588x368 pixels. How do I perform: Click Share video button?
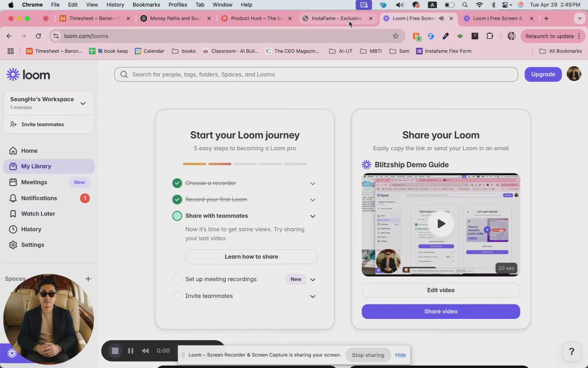coord(440,312)
